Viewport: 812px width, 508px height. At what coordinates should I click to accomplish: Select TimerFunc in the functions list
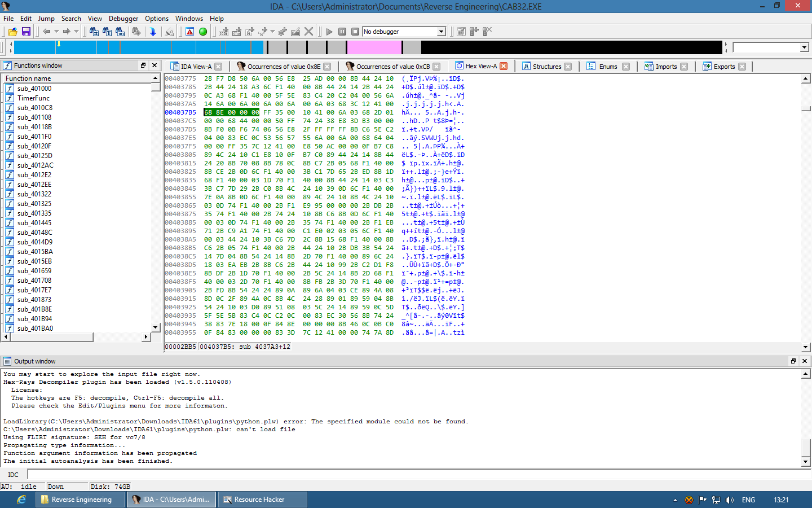tap(33, 98)
